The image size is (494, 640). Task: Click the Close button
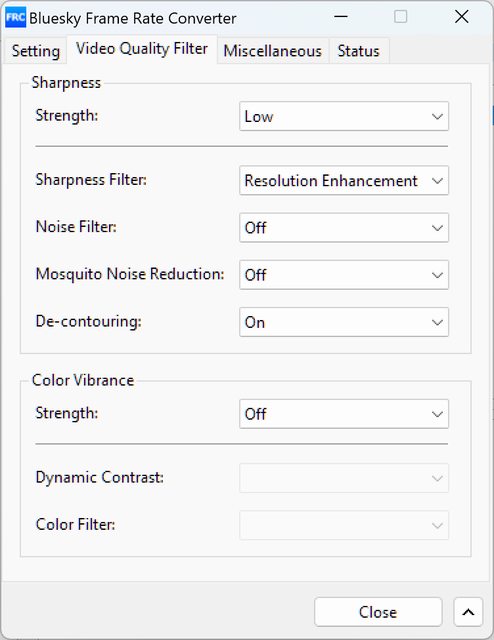pos(378,612)
